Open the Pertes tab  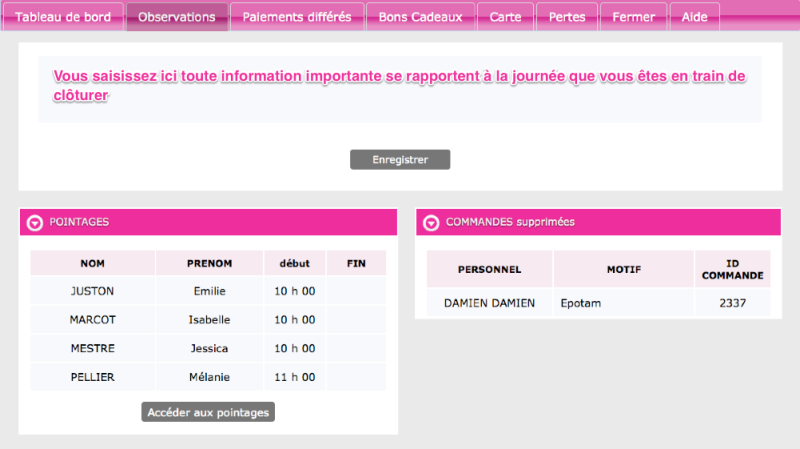click(x=567, y=17)
